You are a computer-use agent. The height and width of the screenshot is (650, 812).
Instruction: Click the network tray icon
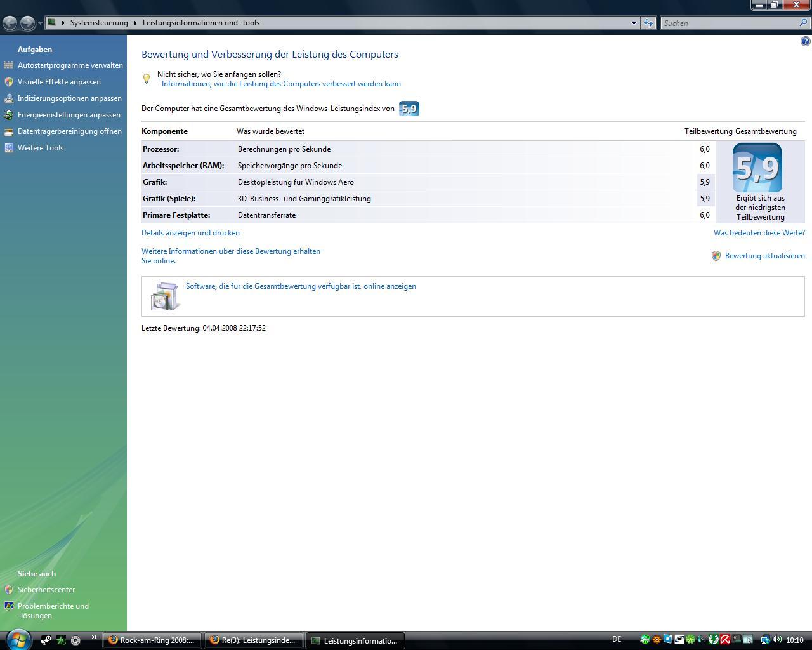[x=765, y=640]
